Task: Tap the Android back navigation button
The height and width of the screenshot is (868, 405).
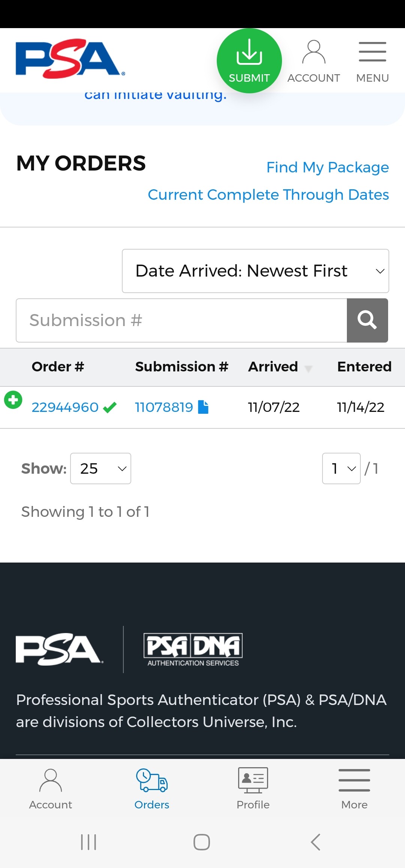Action: 315,842
